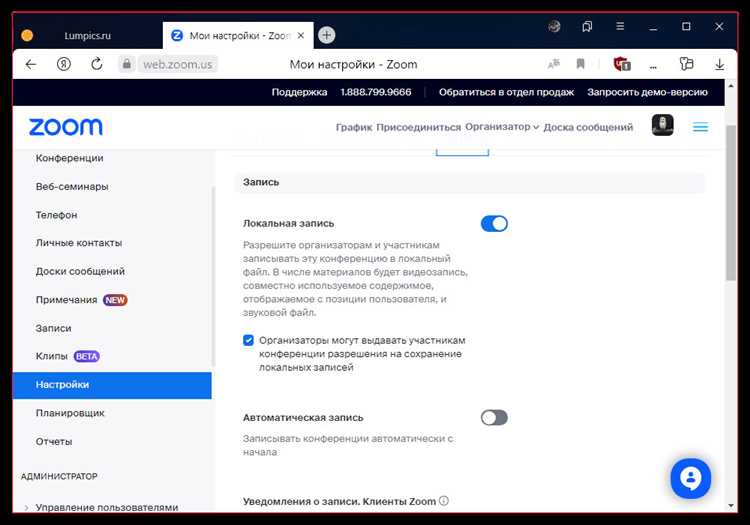The height and width of the screenshot is (525, 750).
Task: Click Запросить демо-версию
Action: coord(647,92)
